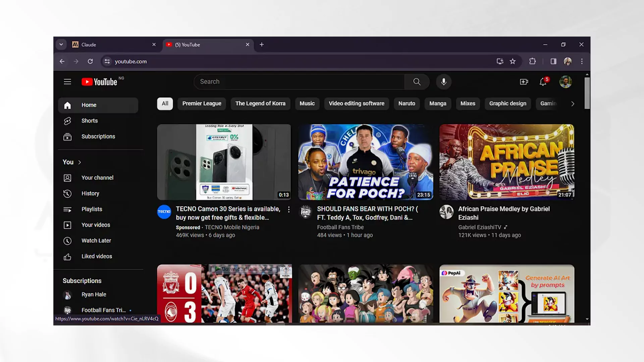Click the page vertical scrollbar thumb
The width and height of the screenshot is (644, 362).
coord(587,93)
